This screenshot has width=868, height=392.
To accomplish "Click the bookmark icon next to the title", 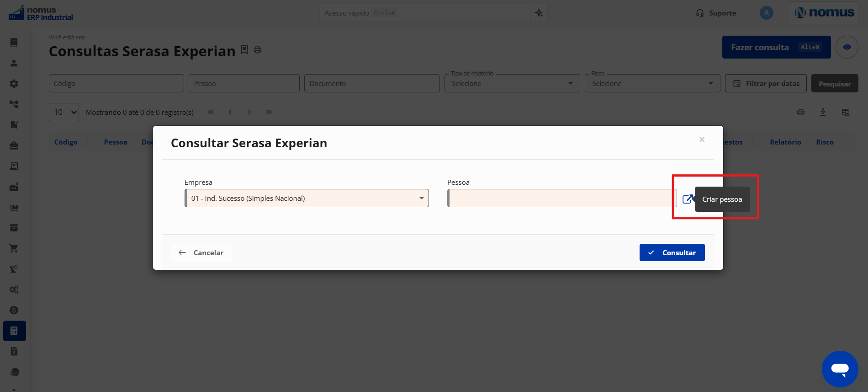I will pos(244,49).
